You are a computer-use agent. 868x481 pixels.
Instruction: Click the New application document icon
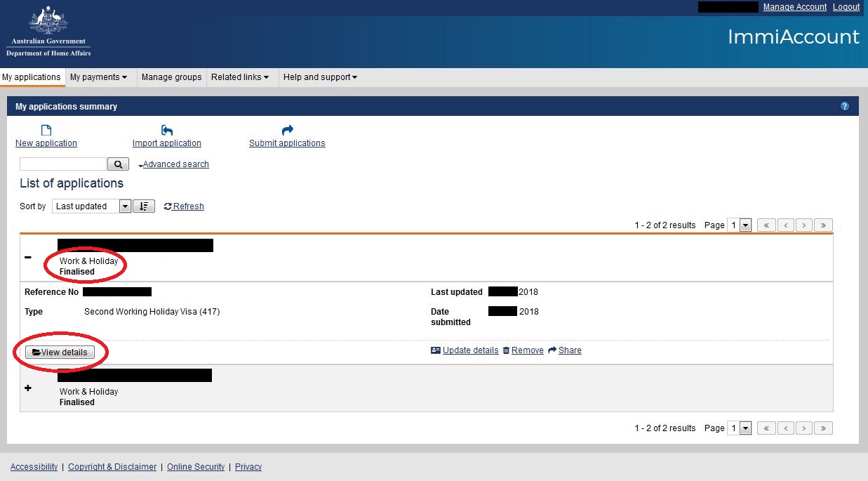click(x=46, y=130)
